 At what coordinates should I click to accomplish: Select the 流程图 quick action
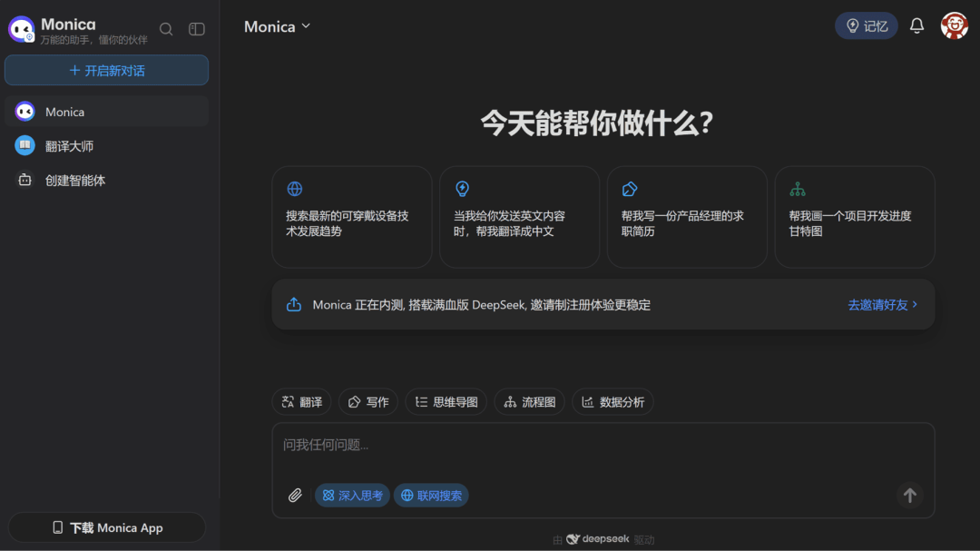click(529, 402)
